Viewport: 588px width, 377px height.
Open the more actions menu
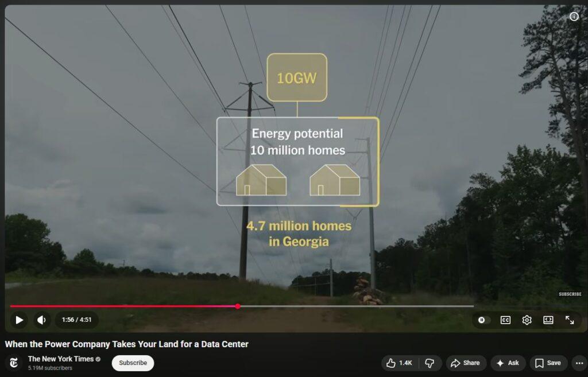(579, 363)
